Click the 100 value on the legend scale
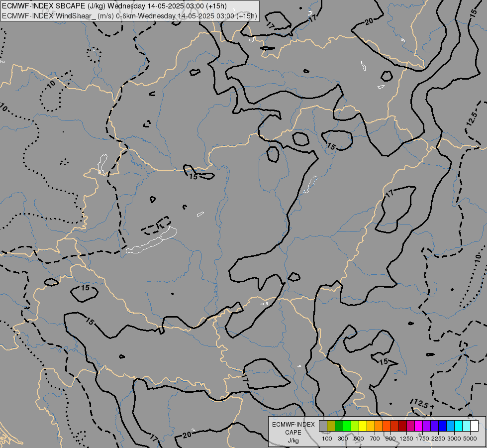 (x=327, y=439)
